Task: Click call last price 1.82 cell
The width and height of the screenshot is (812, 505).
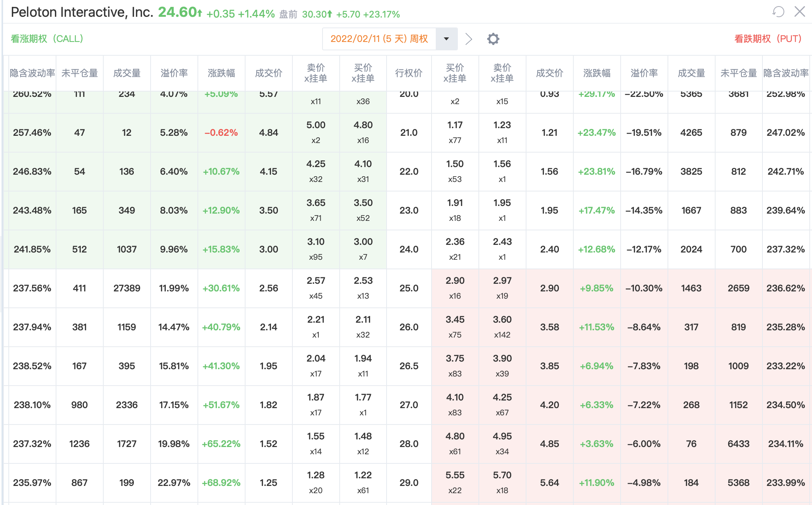Action: coord(268,405)
